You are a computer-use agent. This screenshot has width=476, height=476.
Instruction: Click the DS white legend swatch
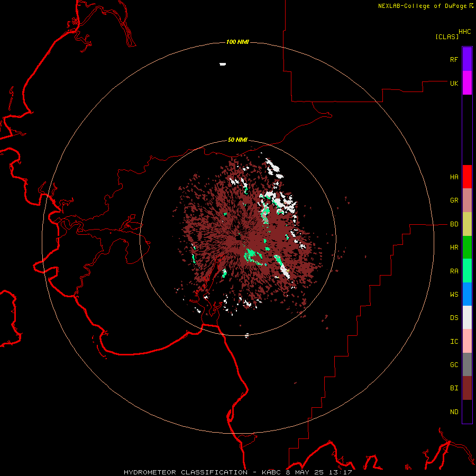click(467, 317)
